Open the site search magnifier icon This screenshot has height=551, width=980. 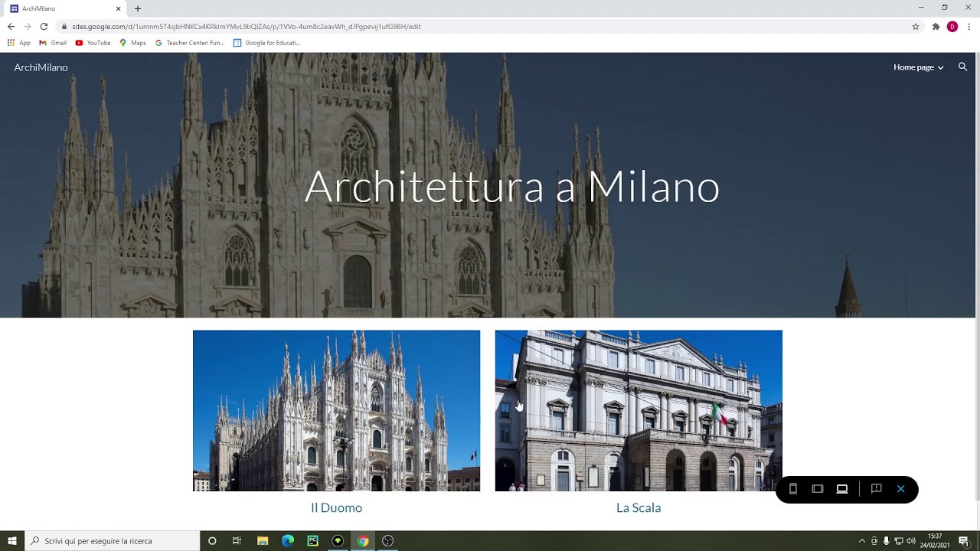click(x=962, y=67)
